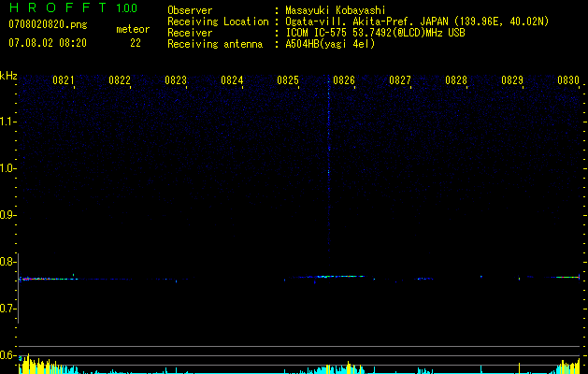
Task: Click the 0822 time marker
Action: tap(120, 80)
